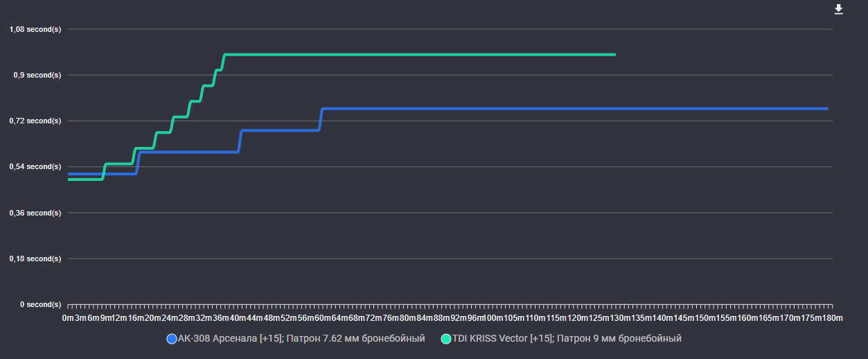Click the 1,08 second(s) axis label
Image resolution: width=868 pixels, height=359 pixels.
point(35,29)
